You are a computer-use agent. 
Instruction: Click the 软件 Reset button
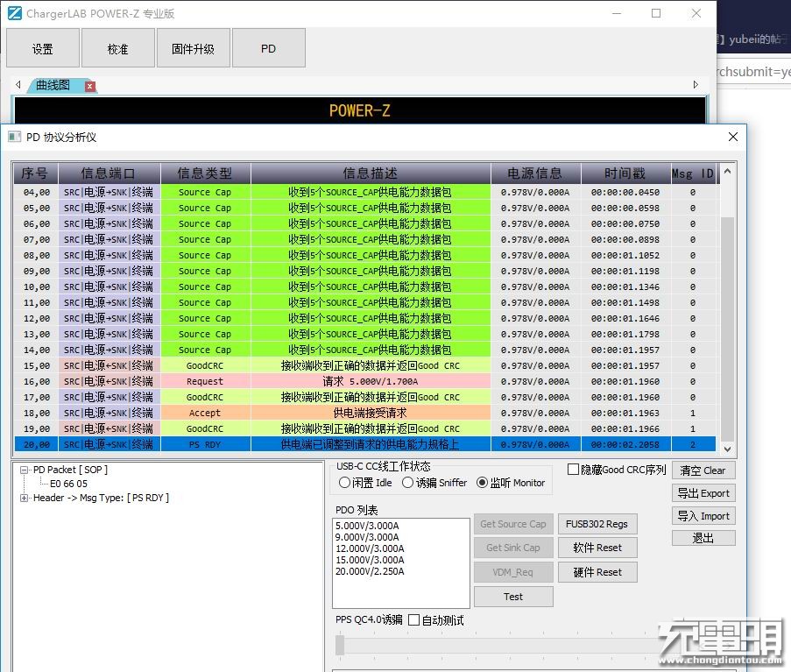coord(597,548)
